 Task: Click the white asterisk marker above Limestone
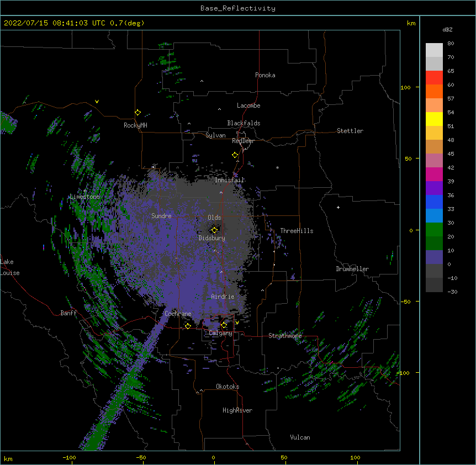[85, 191]
